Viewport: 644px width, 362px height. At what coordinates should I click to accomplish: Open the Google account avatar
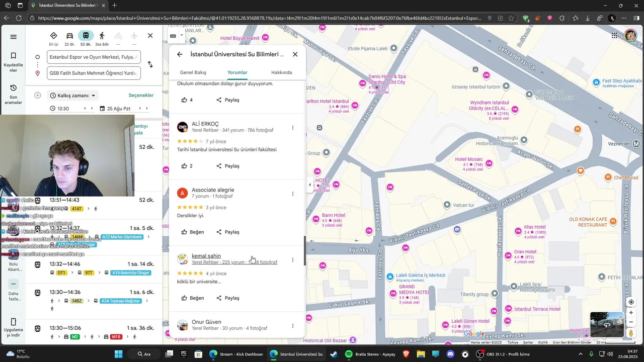[x=630, y=35]
